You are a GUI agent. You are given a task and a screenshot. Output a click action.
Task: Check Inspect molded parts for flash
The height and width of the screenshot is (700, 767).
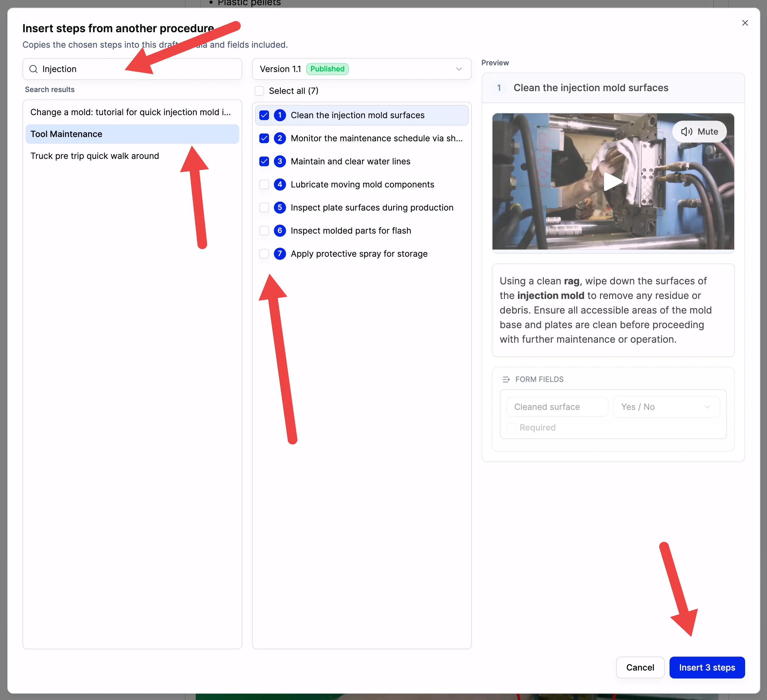264,231
